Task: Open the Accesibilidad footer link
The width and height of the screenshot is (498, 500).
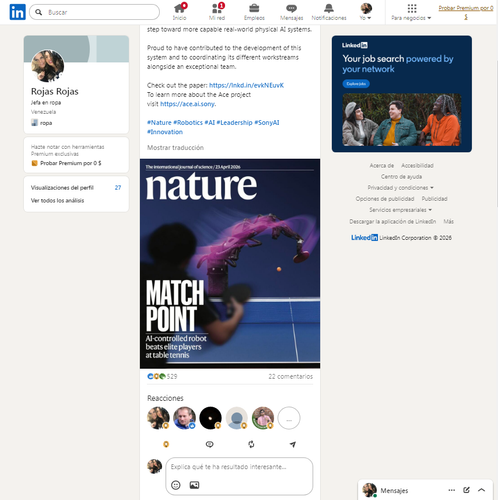Action: (x=417, y=166)
